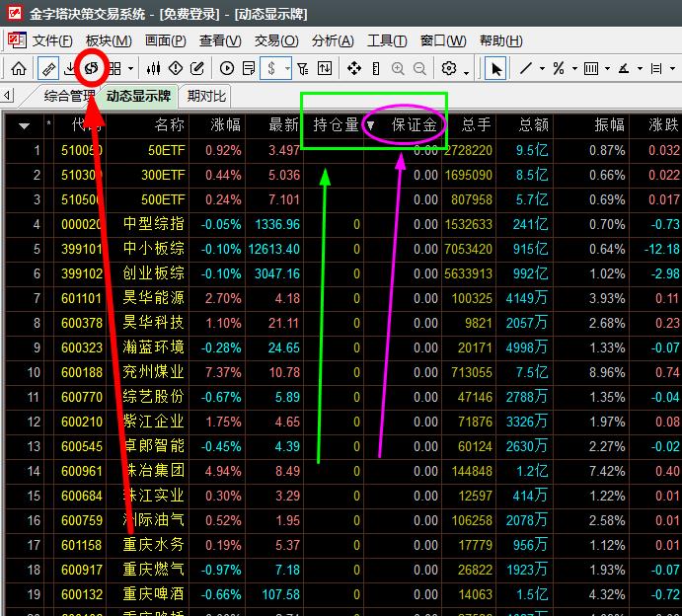Viewport: 682px width, 616px height.
Task: Sort by the 涨幅 column header
Action: tap(225, 125)
